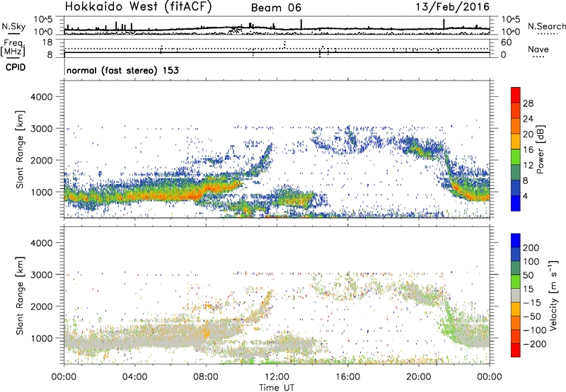Click the '18' frequency axis tick
Screen dimensions: 566x392
click(x=47, y=42)
